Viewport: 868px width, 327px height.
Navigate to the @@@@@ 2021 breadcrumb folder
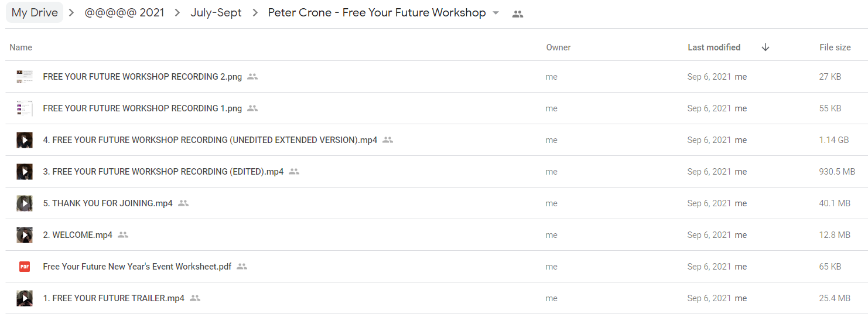pos(125,13)
